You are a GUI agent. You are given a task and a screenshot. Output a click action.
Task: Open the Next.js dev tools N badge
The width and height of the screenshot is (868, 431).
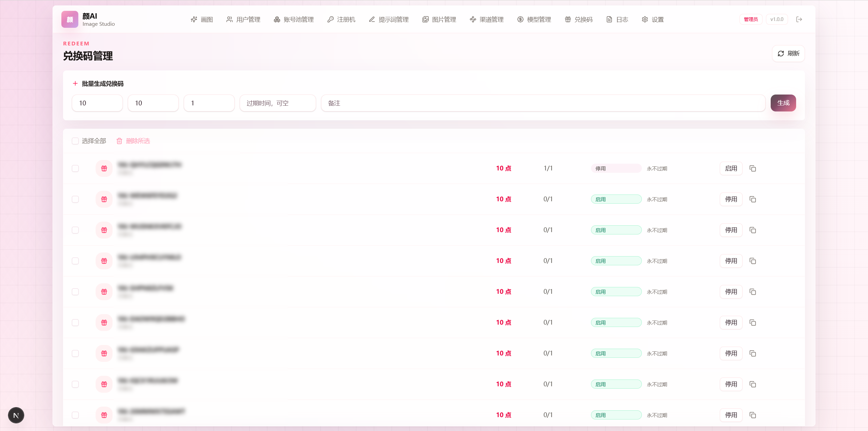[16, 415]
